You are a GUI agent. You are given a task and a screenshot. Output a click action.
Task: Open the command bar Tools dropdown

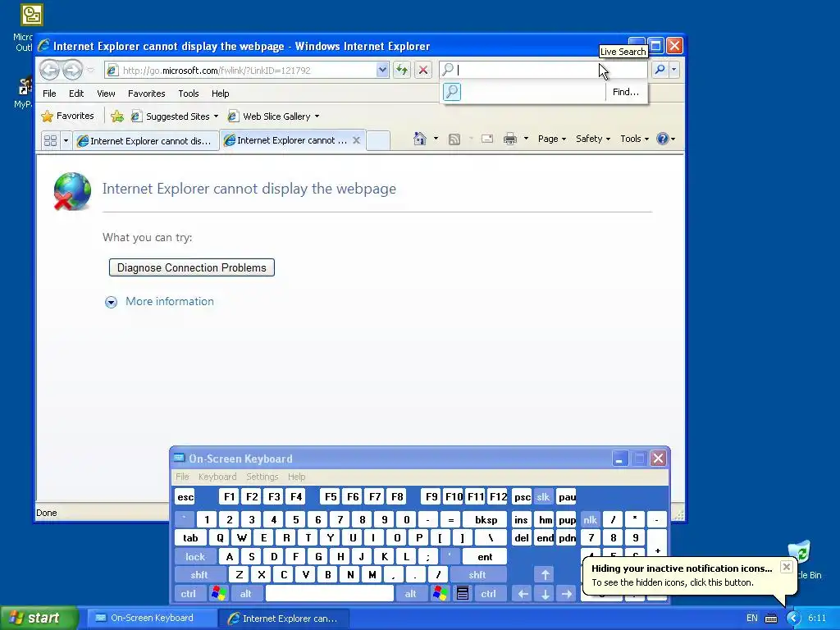(634, 139)
